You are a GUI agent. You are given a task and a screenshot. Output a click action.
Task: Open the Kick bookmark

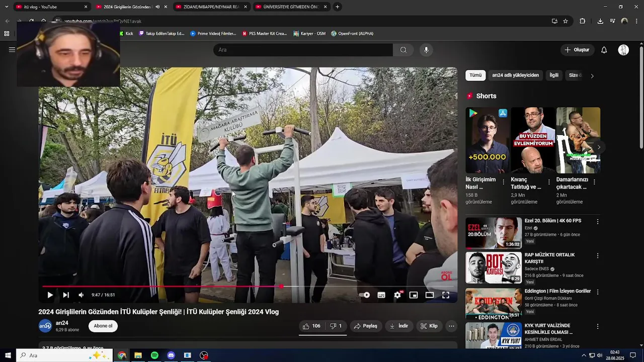tap(126, 34)
